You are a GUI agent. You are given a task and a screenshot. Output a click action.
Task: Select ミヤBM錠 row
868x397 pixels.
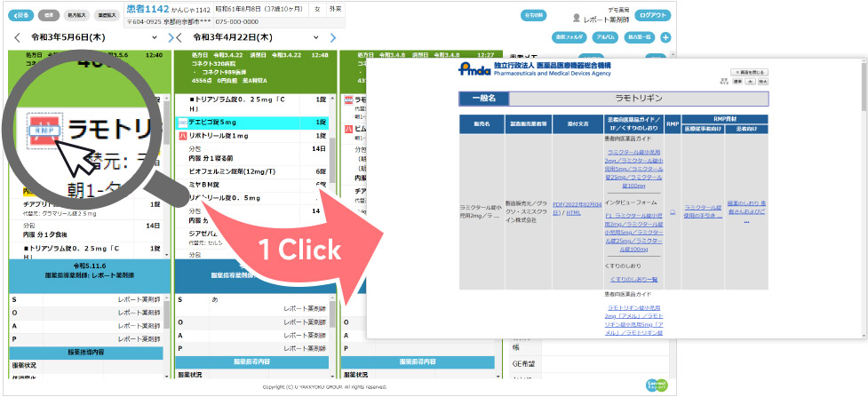(x=252, y=185)
